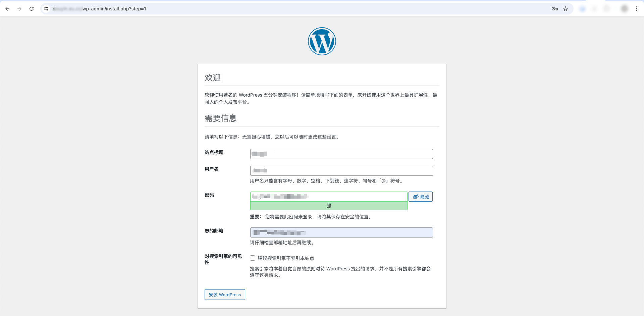Click into the 密码 field

point(329,197)
